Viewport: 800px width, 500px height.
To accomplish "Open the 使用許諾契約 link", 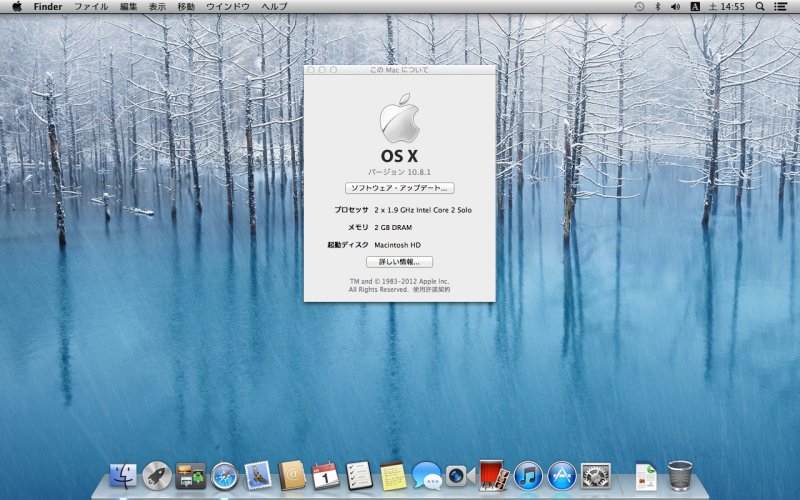I will [432, 289].
